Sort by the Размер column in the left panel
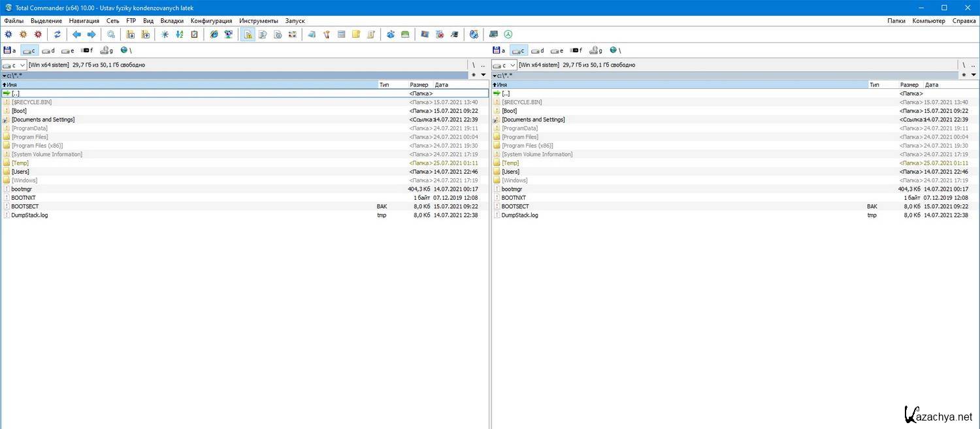Viewport: 980px width, 429px height. coord(419,85)
